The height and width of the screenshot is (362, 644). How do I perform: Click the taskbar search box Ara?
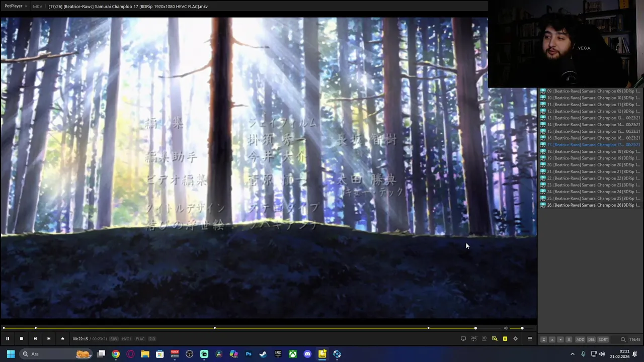[56, 354]
